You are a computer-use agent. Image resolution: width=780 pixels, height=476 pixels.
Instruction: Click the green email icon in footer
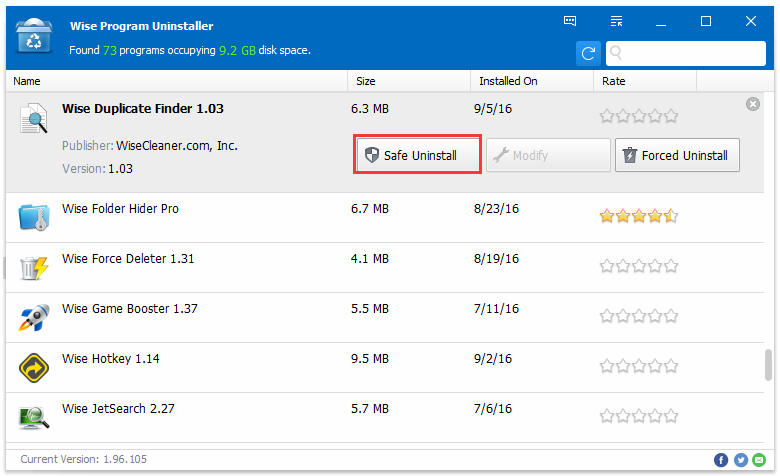pos(759,460)
